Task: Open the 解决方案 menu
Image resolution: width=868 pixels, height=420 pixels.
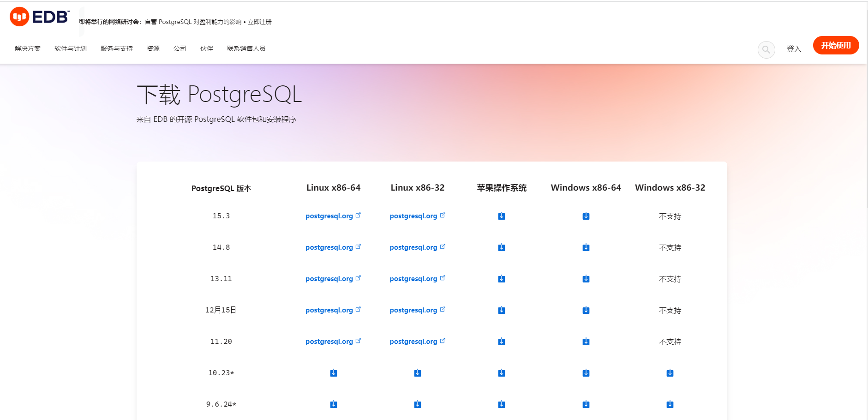Action: click(28, 48)
